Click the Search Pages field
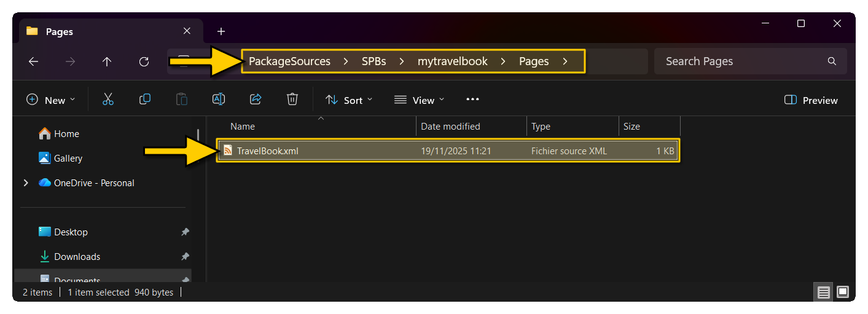 [x=750, y=61]
